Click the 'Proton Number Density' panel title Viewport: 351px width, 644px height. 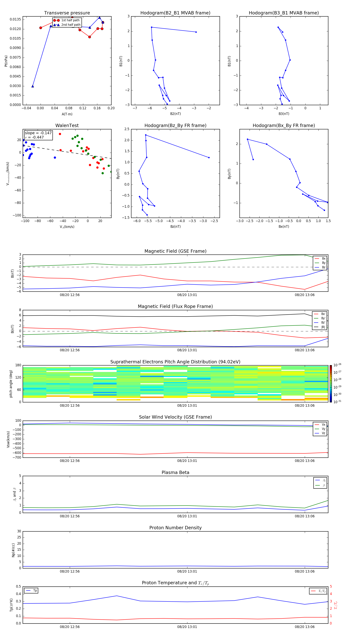pyautogui.click(x=175, y=528)
